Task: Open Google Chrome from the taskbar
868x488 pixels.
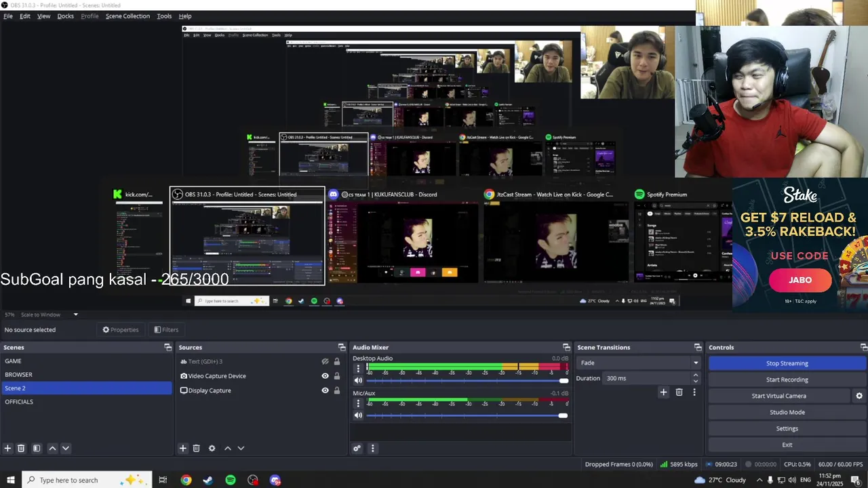Action: [x=186, y=480]
